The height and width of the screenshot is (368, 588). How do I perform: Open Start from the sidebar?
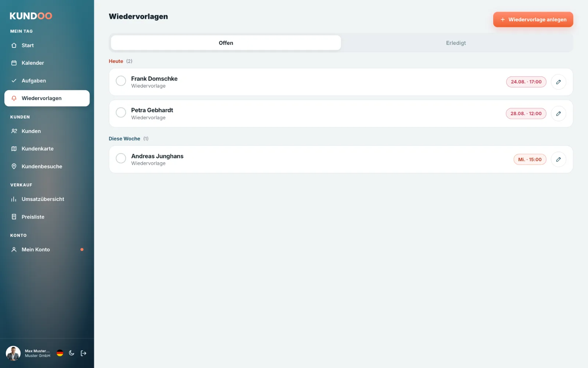[x=47, y=45]
